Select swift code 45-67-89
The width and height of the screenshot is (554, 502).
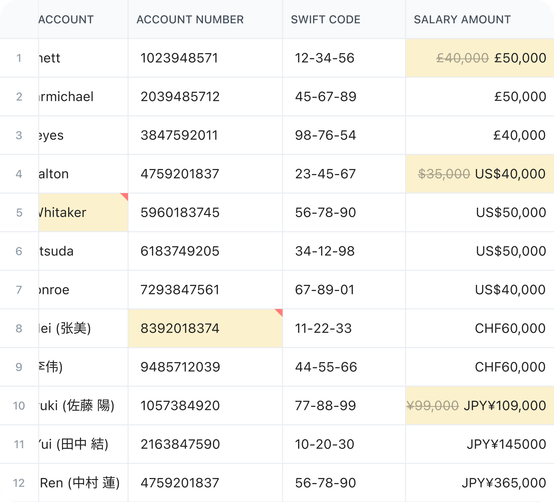(344, 96)
